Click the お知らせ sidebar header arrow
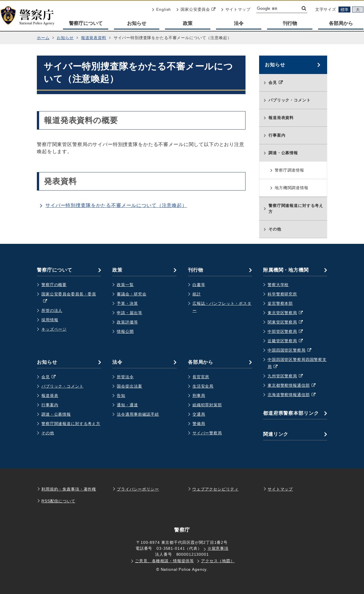 click(319, 65)
